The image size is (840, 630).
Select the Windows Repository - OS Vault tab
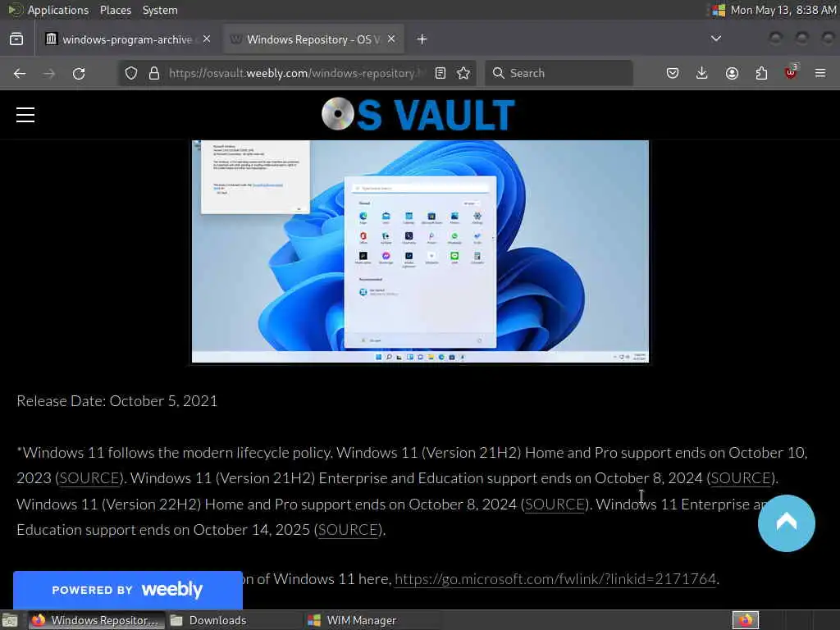pyautogui.click(x=314, y=39)
